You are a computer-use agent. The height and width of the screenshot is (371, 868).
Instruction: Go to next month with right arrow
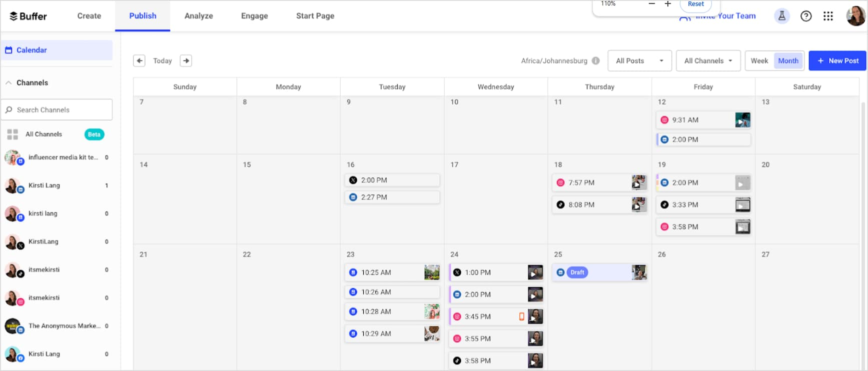point(186,60)
